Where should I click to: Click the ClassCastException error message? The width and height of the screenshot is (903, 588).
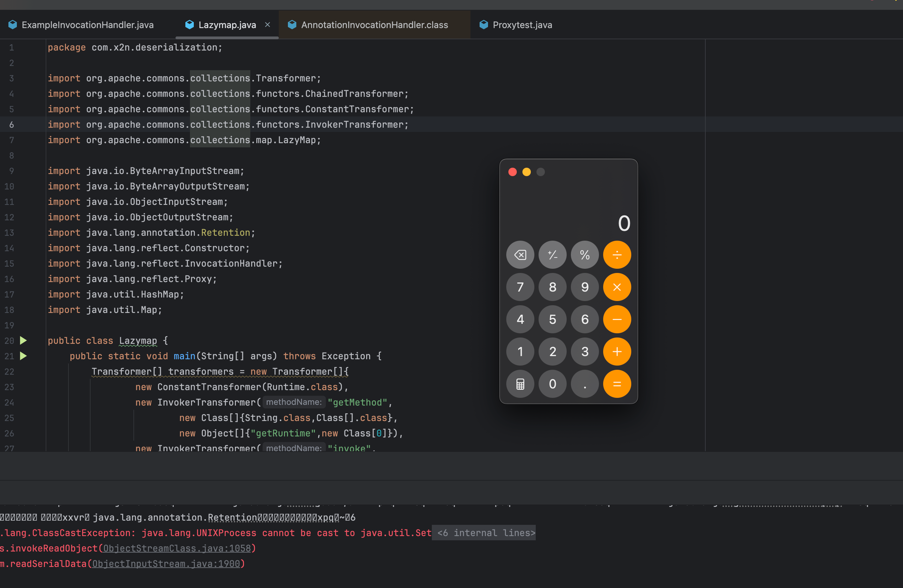pyautogui.click(x=216, y=533)
